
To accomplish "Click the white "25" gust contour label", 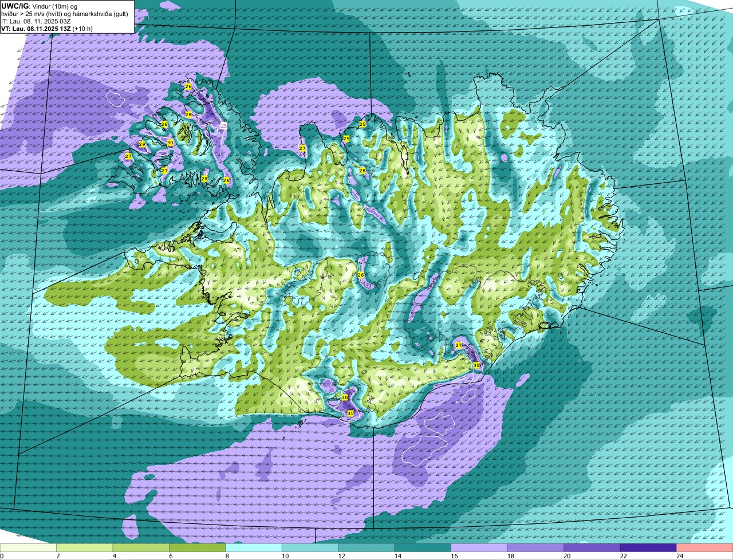I will pos(224,126).
